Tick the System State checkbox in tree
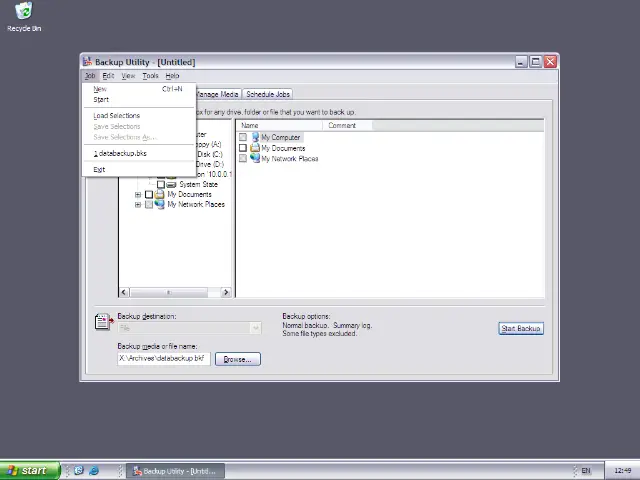This screenshot has width=640, height=480. tap(161, 184)
